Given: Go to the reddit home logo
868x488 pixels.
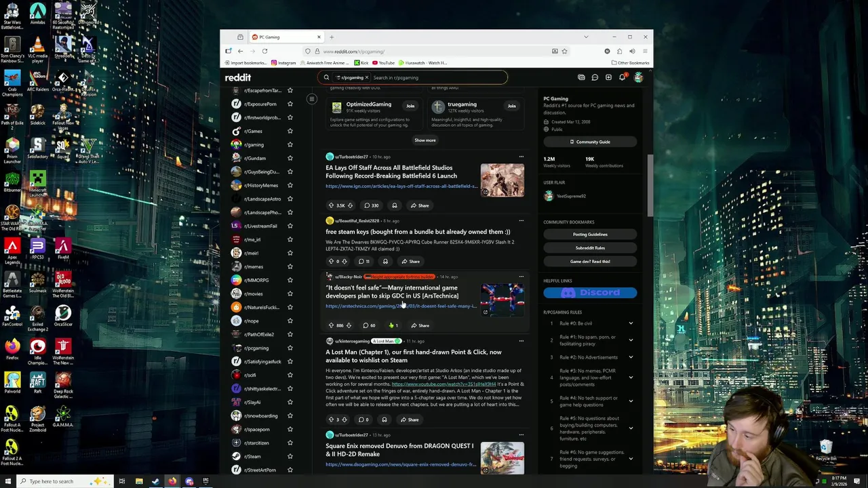Looking at the screenshot, I should [238, 77].
